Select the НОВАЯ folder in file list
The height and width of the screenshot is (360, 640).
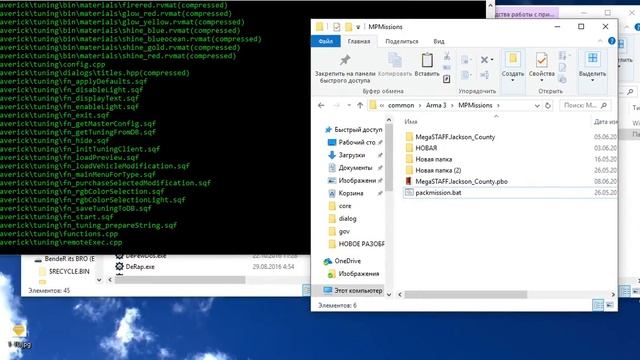(x=426, y=148)
